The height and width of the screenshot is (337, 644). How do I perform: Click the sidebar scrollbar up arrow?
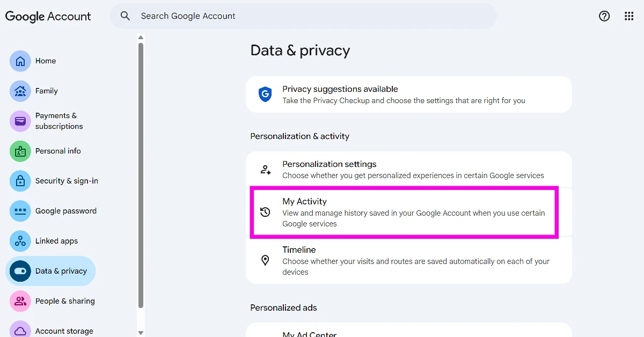141,38
